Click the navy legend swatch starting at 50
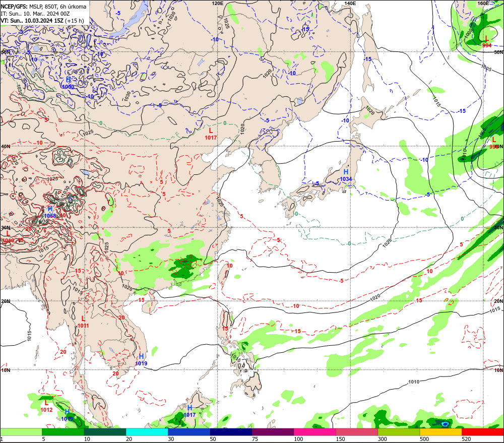The image size is (504, 443). click(231, 432)
